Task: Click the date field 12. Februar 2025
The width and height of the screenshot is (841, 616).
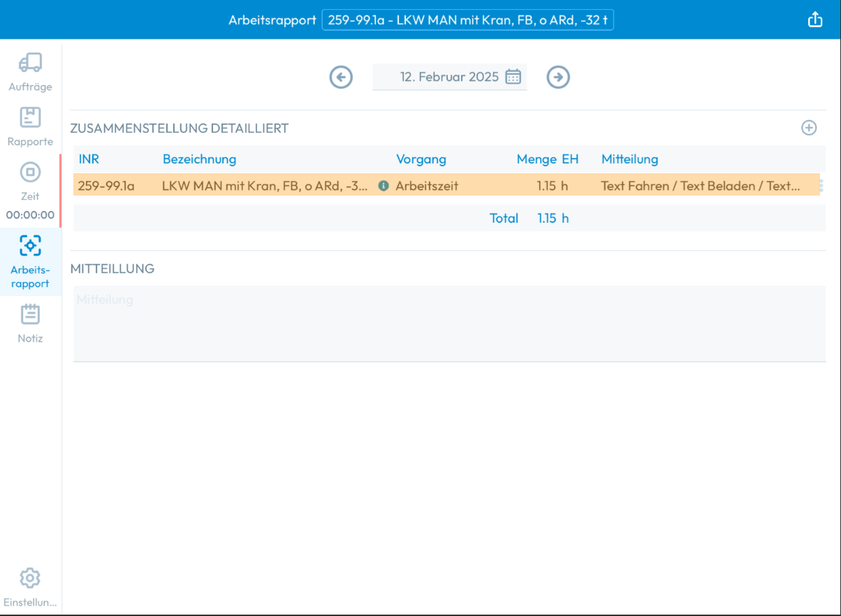Action: point(450,77)
